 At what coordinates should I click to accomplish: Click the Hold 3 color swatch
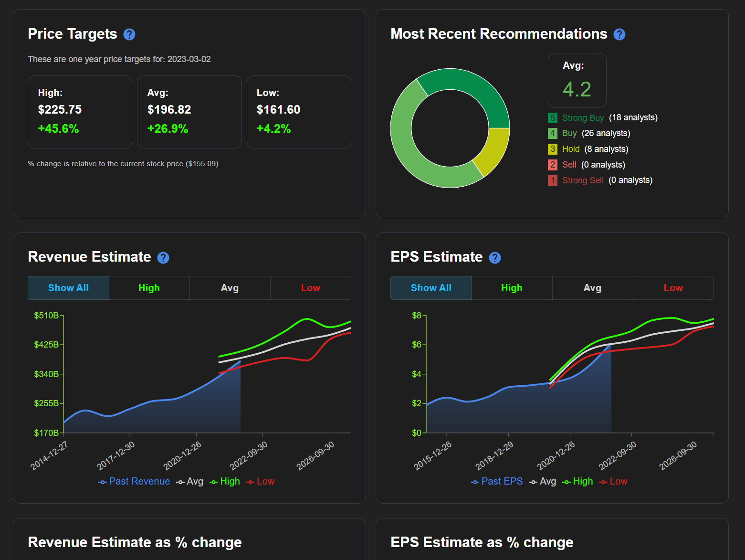pos(553,149)
